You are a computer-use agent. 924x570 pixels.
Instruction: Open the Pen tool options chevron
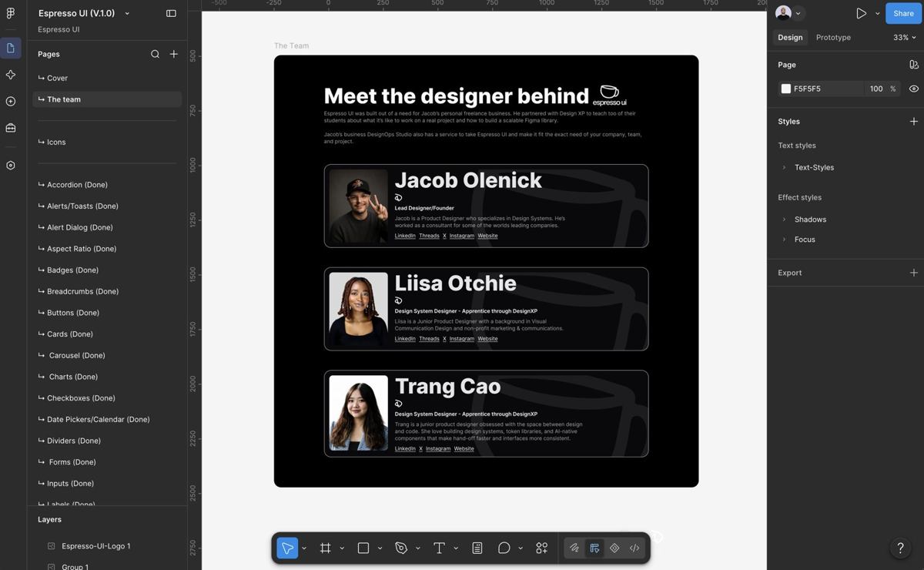(x=418, y=548)
